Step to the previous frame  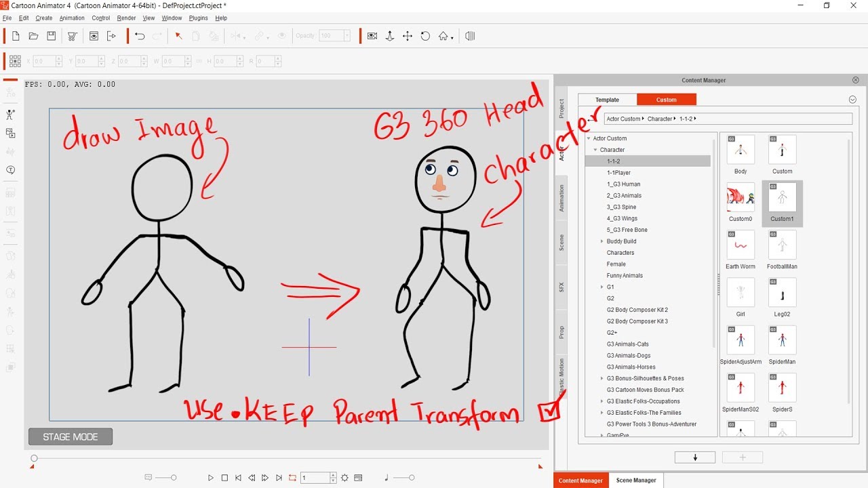click(x=252, y=478)
